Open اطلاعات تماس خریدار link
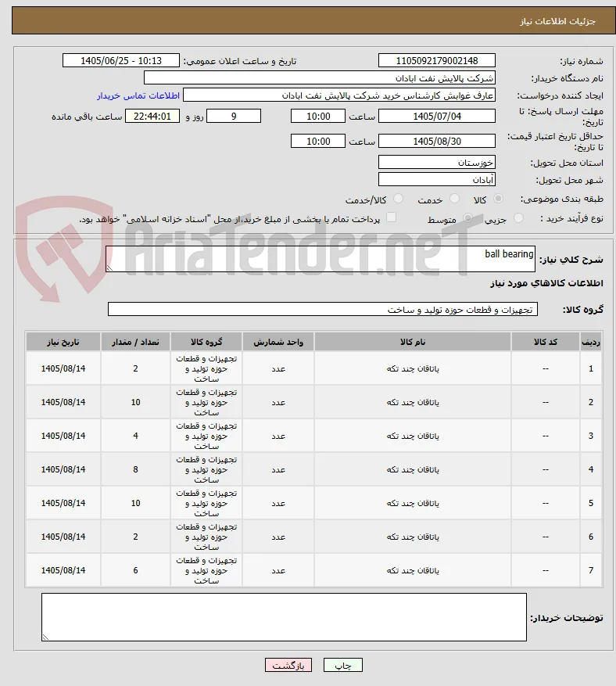The height and width of the screenshot is (686, 616). pyautogui.click(x=138, y=95)
